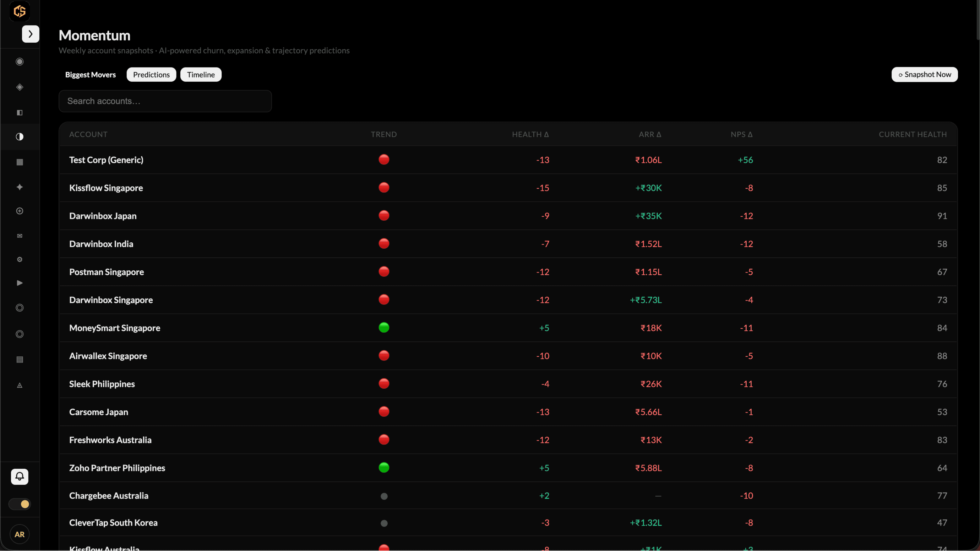Open the MoneySmart Singapore account

(115, 328)
